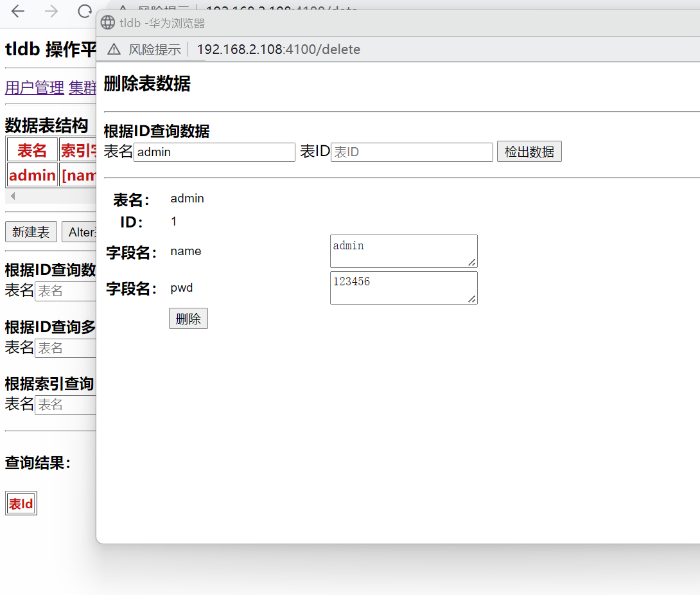Click the resize handle of the pwd textarea
700x595 pixels.
point(472,299)
